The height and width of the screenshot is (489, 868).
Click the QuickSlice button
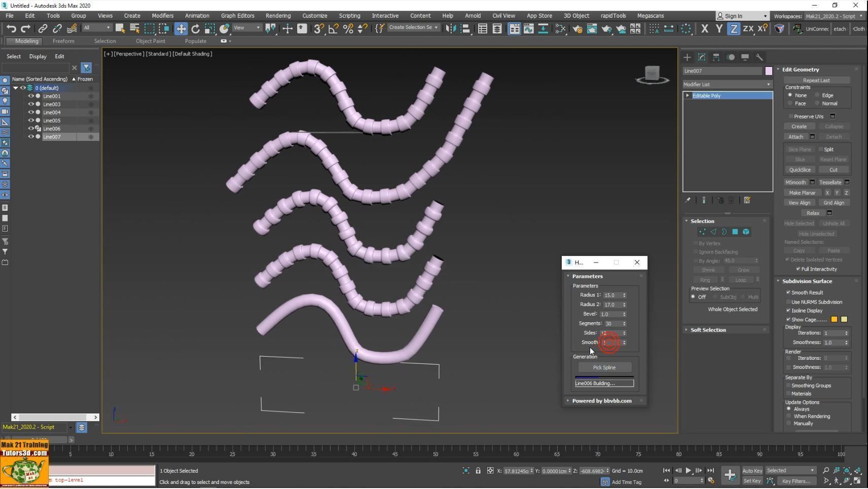coord(800,170)
